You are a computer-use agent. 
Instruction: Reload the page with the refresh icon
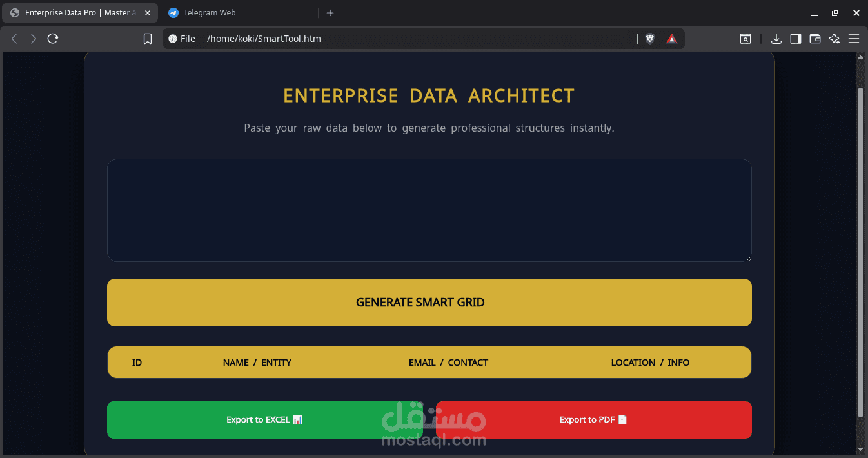coord(53,39)
